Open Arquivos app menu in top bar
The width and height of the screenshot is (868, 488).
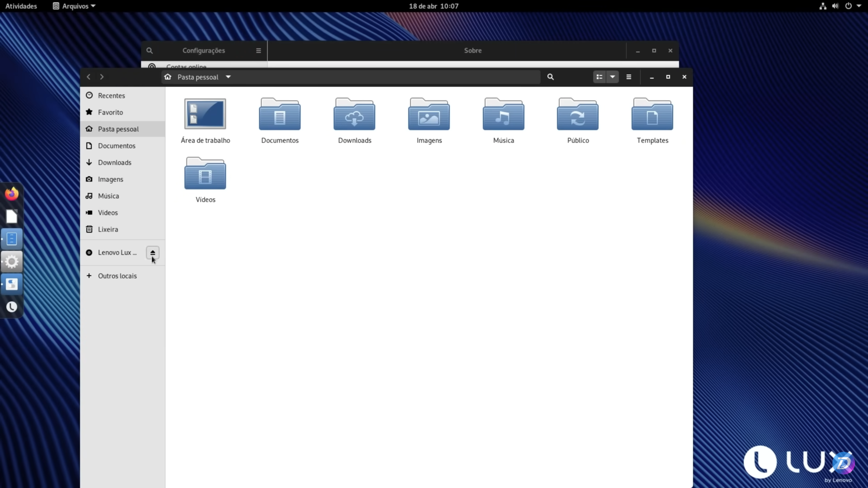[75, 6]
